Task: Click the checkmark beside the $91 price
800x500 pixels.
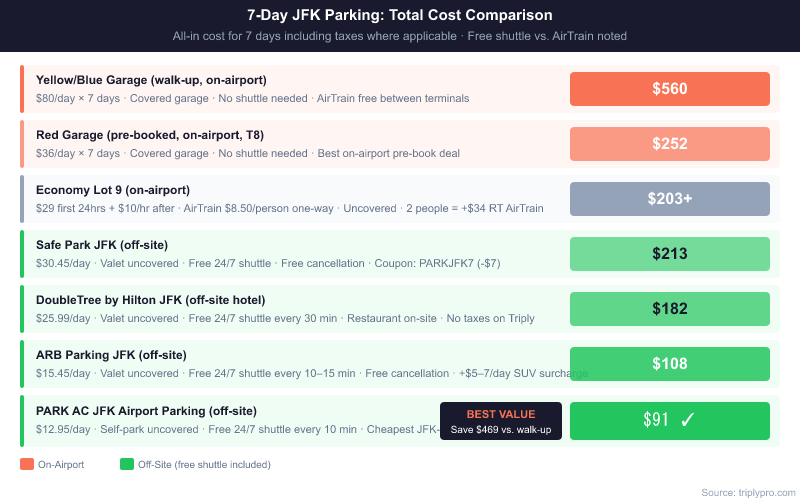Action: tap(687, 420)
